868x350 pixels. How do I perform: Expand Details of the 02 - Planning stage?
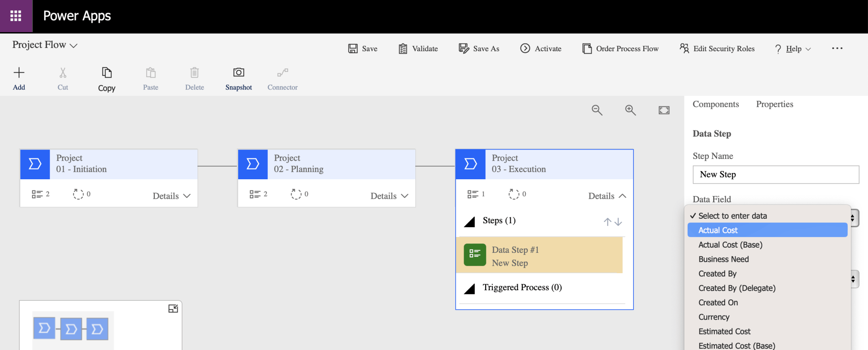point(389,196)
